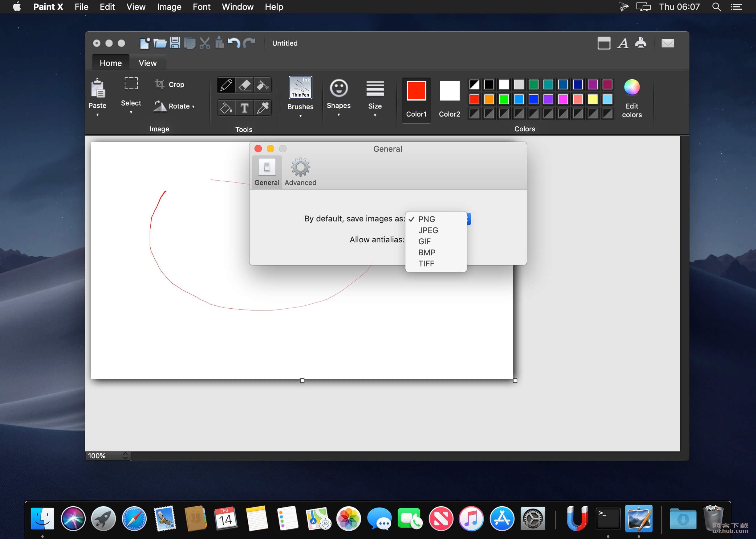Close the General preferences window
Screen dimensions: 756x539
(x=258, y=149)
